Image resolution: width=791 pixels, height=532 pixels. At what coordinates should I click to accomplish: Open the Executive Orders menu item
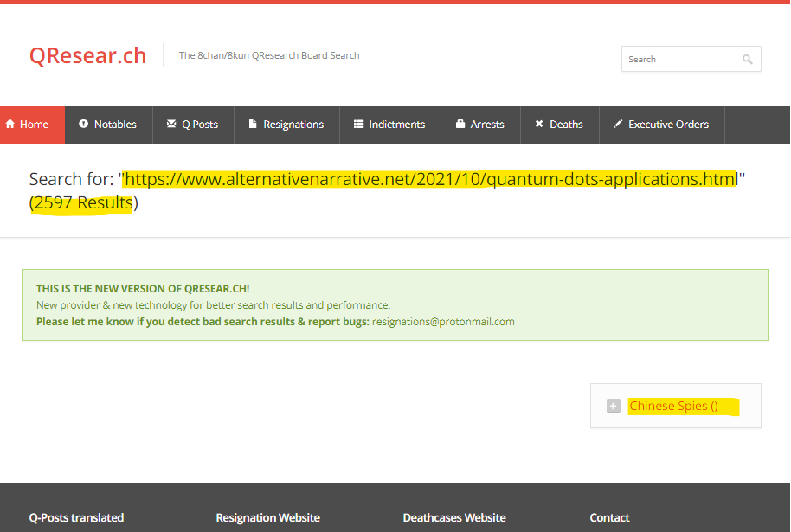click(x=662, y=125)
